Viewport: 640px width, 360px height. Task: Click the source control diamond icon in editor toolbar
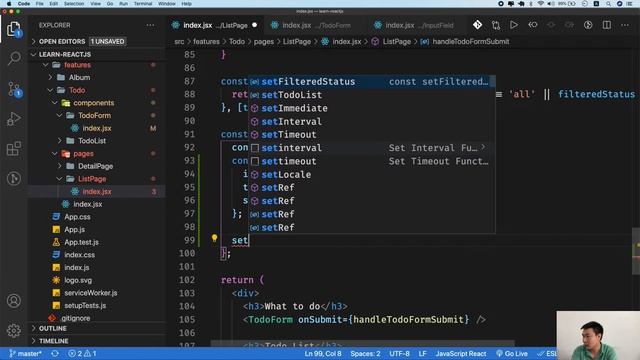tap(477, 25)
